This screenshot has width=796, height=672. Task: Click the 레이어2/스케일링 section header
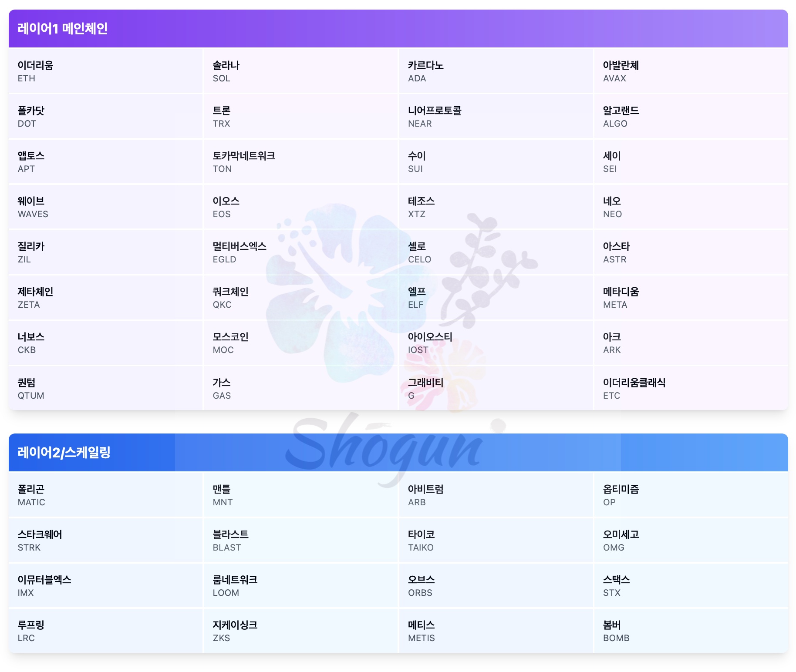(x=398, y=452)
